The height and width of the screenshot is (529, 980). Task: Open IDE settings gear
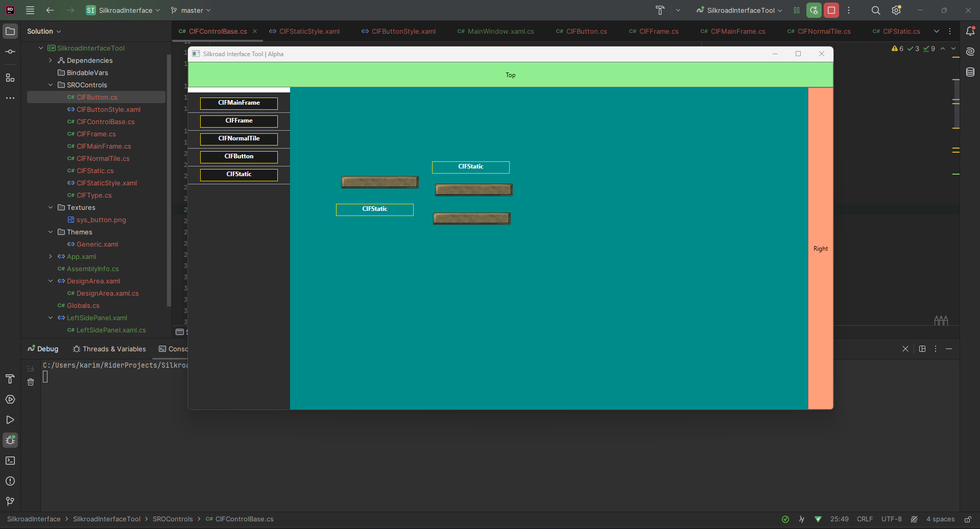pyautogui.click(x=896, y=10)
